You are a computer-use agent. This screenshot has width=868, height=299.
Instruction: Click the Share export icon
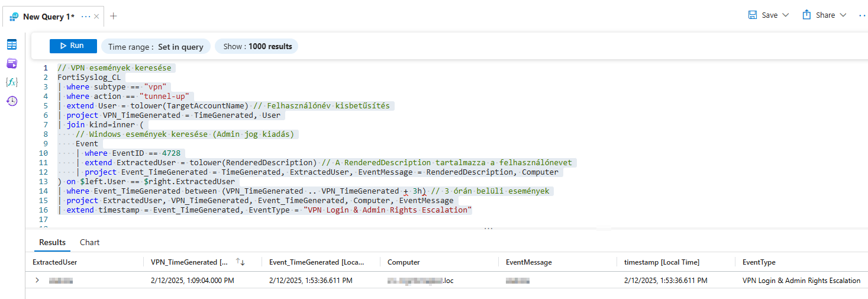tap(806, 15)
